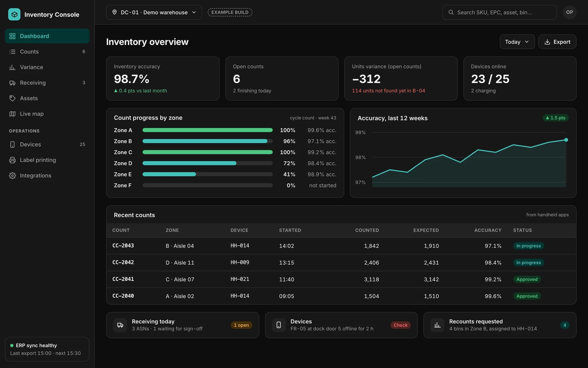The height and width of the screenshot is (368, 588).
Task: Click the Integrations gear icon
Action: (12, 175)
